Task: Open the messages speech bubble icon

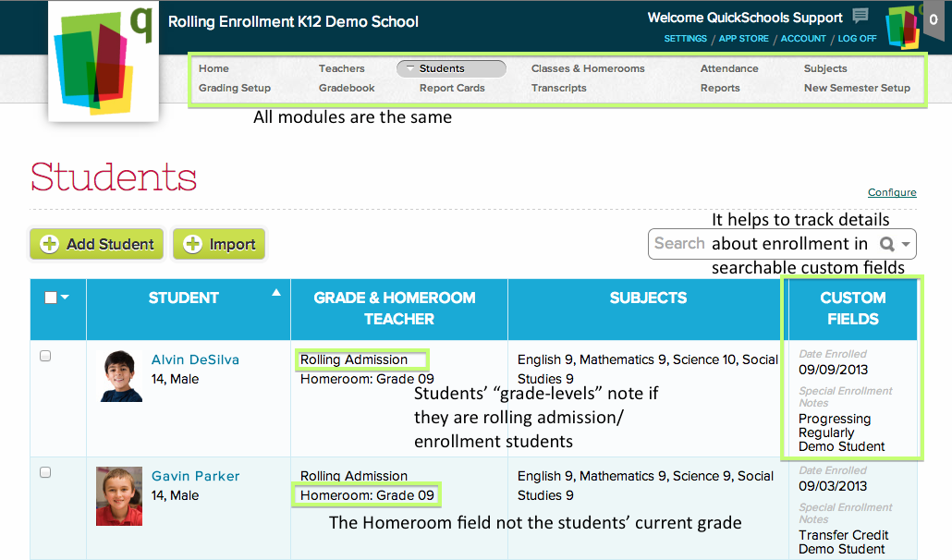Action: 860,16
